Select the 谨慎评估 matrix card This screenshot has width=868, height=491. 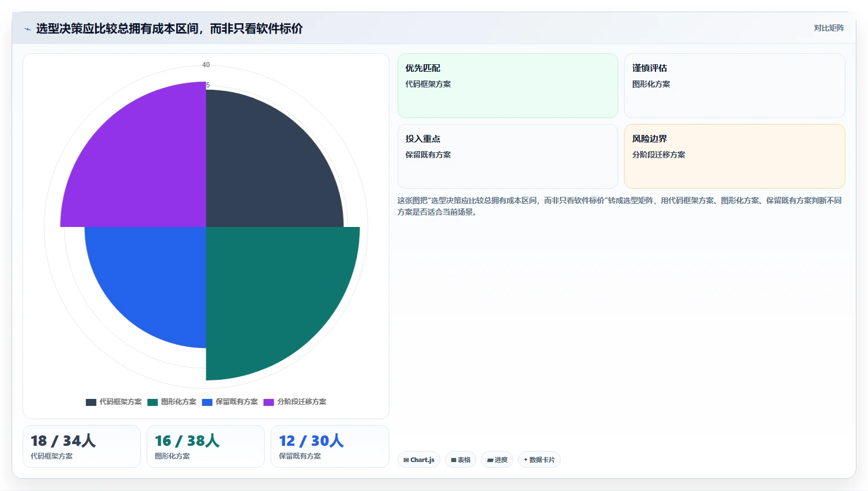coord(734,86)
